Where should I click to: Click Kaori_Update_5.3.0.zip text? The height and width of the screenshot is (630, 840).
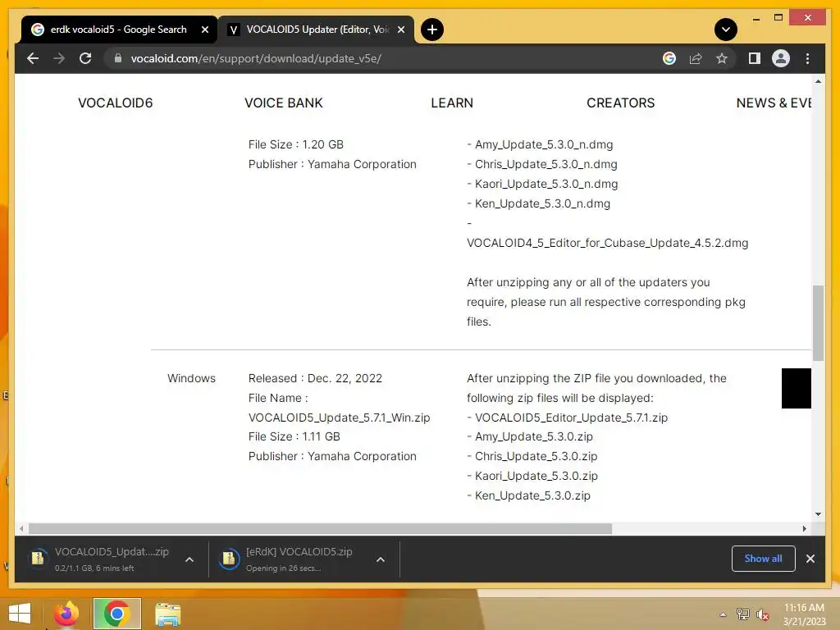[x=536, y=476]
